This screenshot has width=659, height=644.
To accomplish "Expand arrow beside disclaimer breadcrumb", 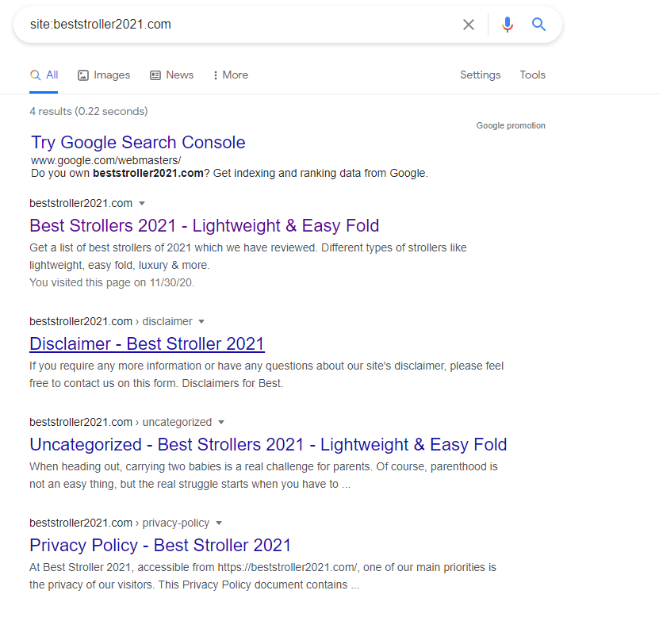I will (201, 321).
